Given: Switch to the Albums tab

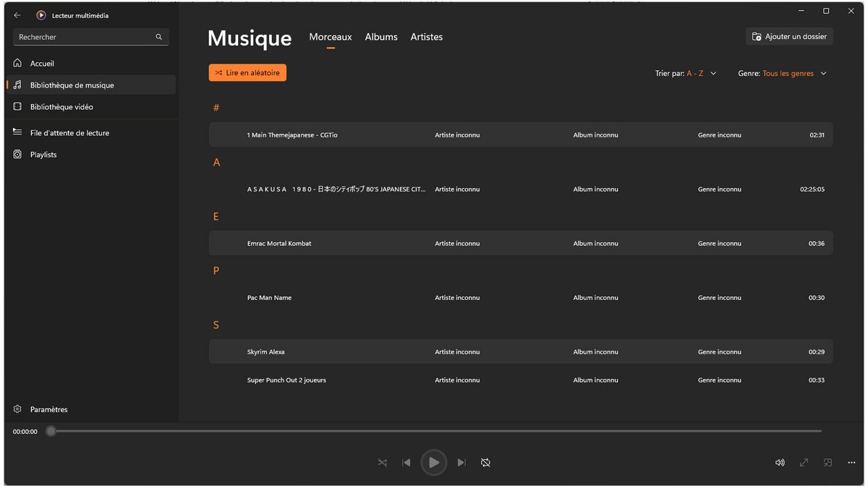Looking at the screenshot, I should click(380, 37).
